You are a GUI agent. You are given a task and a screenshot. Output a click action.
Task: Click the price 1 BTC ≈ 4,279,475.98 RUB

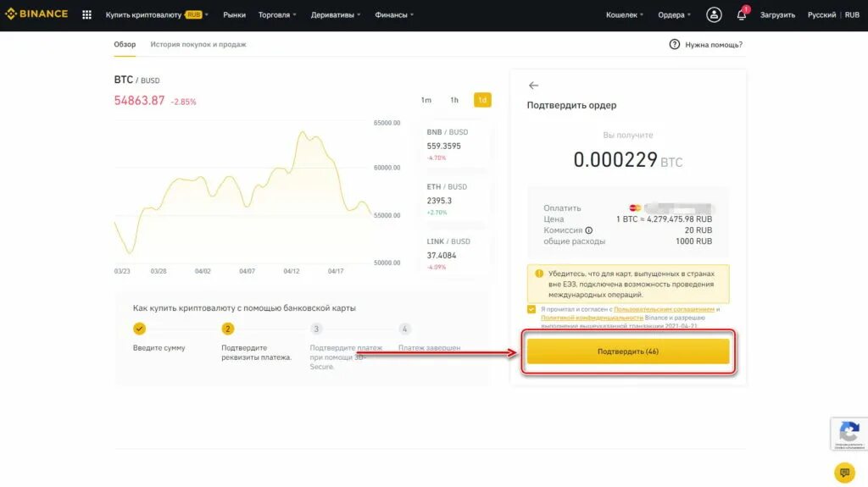664,219
